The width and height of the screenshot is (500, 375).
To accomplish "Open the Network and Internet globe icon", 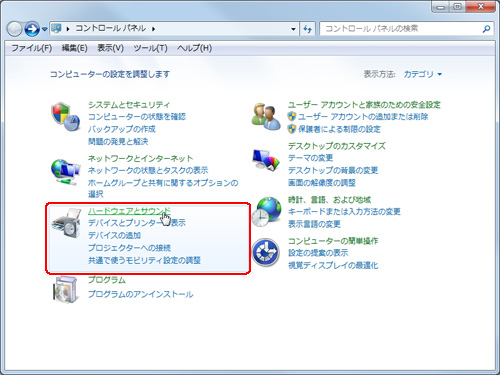I will tap(66, 172).
